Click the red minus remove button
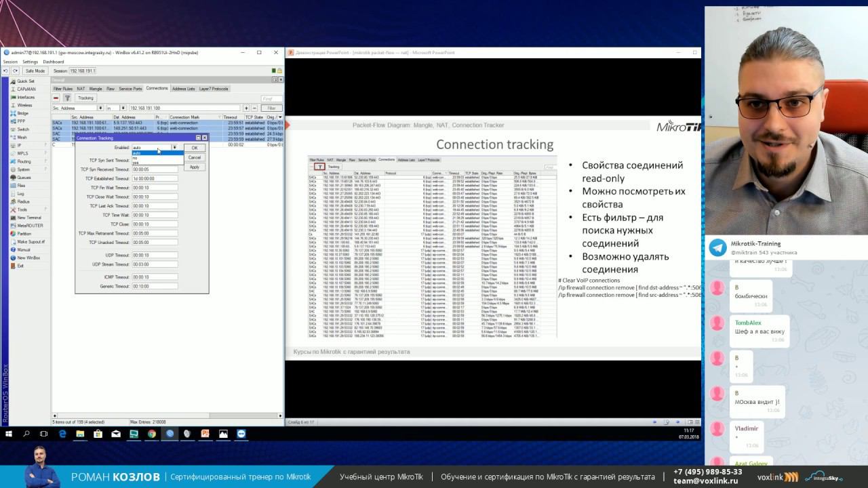868x488 pixels. [57, 98]
